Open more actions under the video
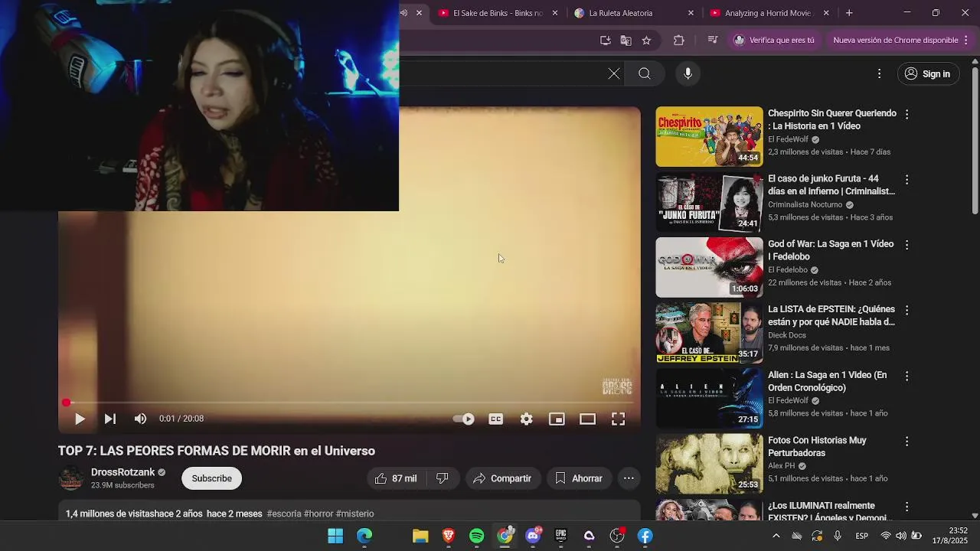 629,478
